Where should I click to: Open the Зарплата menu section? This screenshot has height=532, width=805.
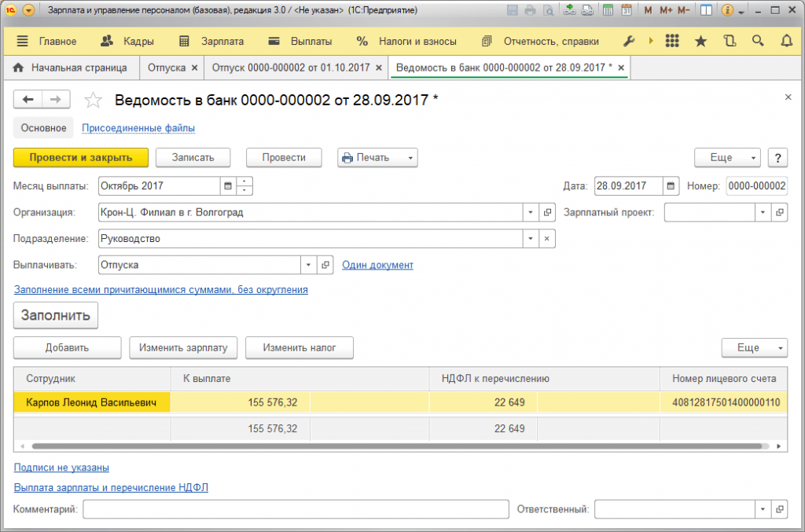[x=211, y=42]
